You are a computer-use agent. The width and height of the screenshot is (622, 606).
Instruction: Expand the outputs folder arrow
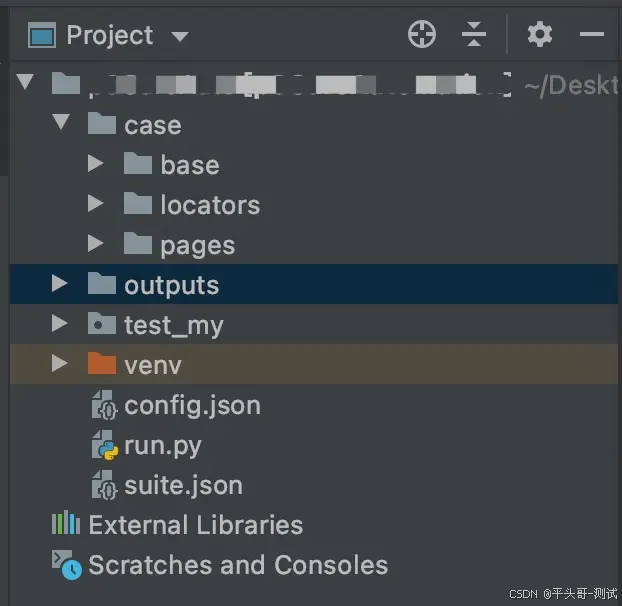tap(60, 283)
